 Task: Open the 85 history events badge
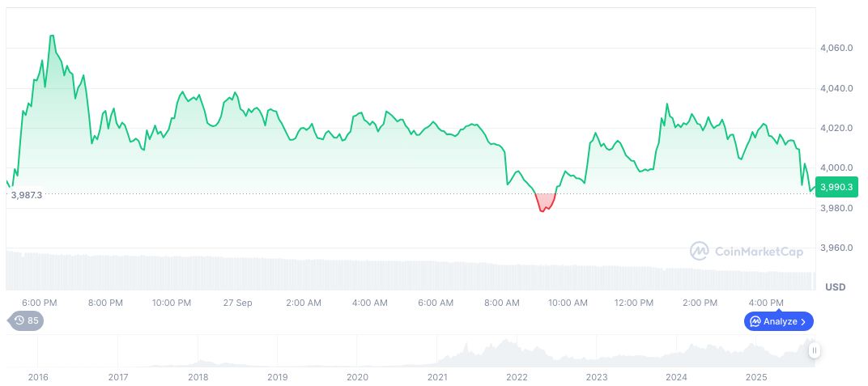tap(26, 320)
